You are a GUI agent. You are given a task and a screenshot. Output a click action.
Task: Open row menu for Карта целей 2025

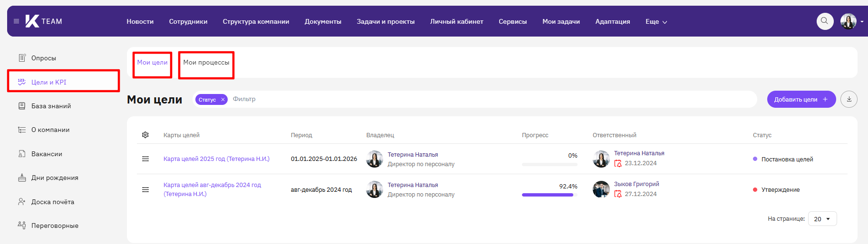pyautogui.click(x=145, y=159)
